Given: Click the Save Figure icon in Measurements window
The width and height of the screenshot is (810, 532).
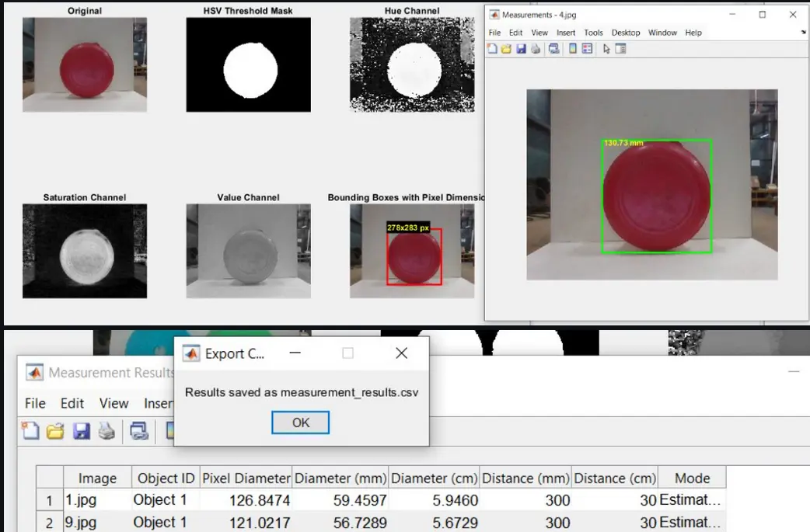Looking at the screenshot, I should (x=522, y=48).
